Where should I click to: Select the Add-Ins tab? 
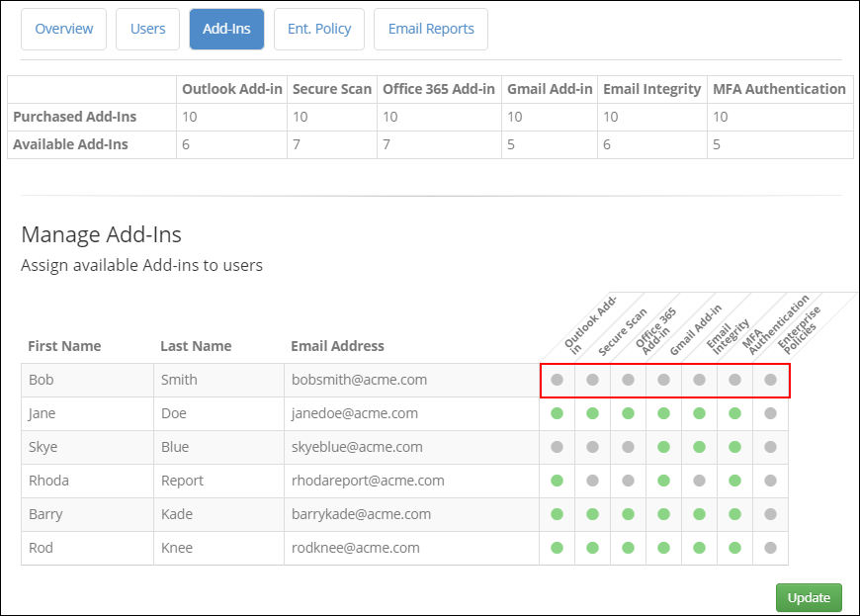(226, 29)
